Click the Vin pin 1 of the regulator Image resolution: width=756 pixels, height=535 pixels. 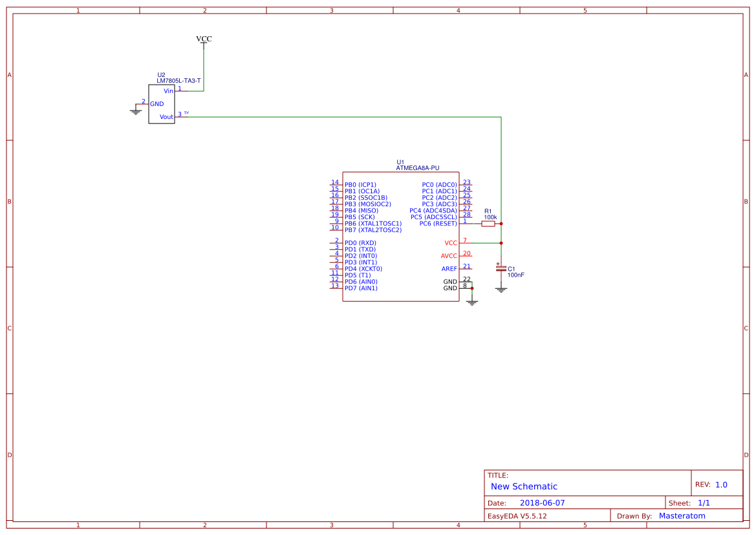pos(181,91)
